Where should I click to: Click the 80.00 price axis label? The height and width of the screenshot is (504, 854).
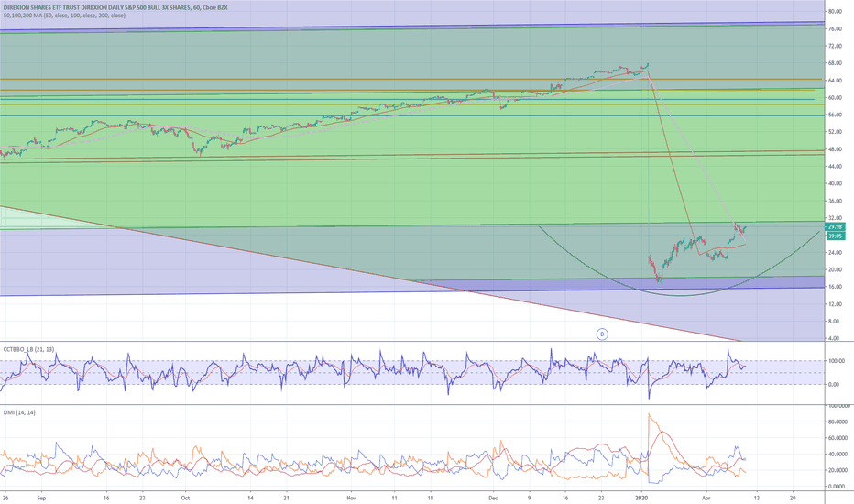tap(835, 11)
